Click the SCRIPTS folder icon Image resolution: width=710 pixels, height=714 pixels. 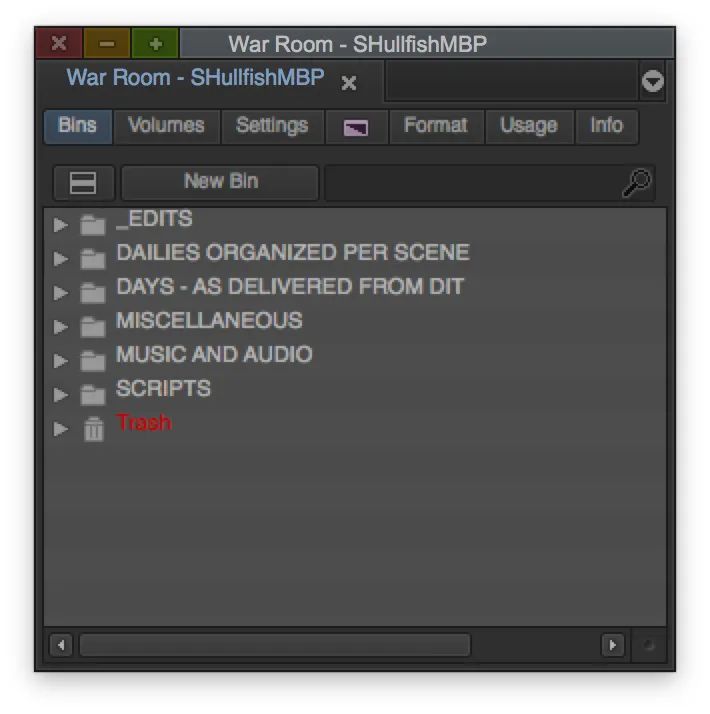pos(93,395)
